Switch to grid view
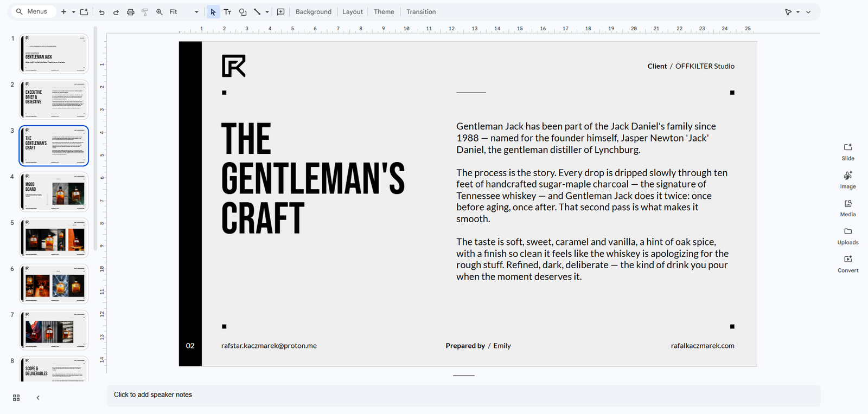 click(16, 398)
